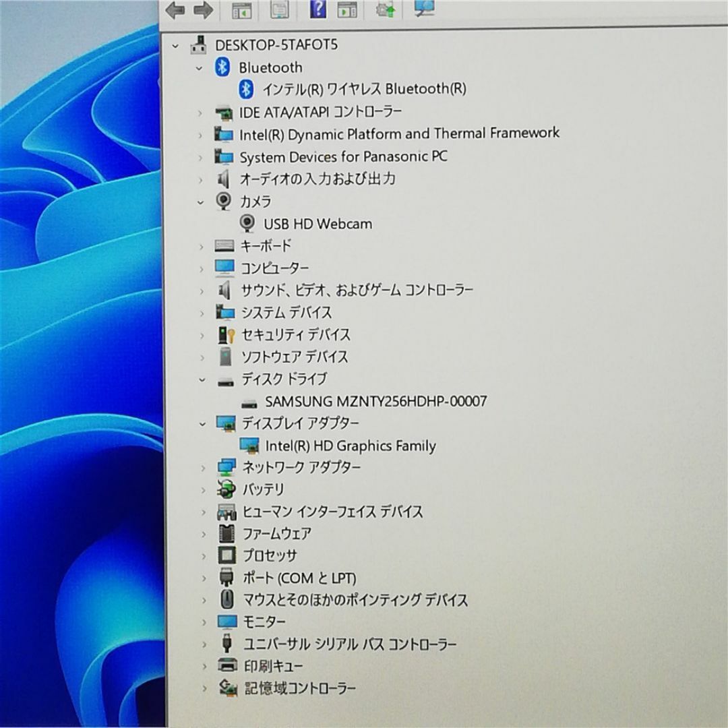This screenshot has width=728, height=728.
Task: Click the Properties toolbar icon
Action: click(x=280, y=9)
